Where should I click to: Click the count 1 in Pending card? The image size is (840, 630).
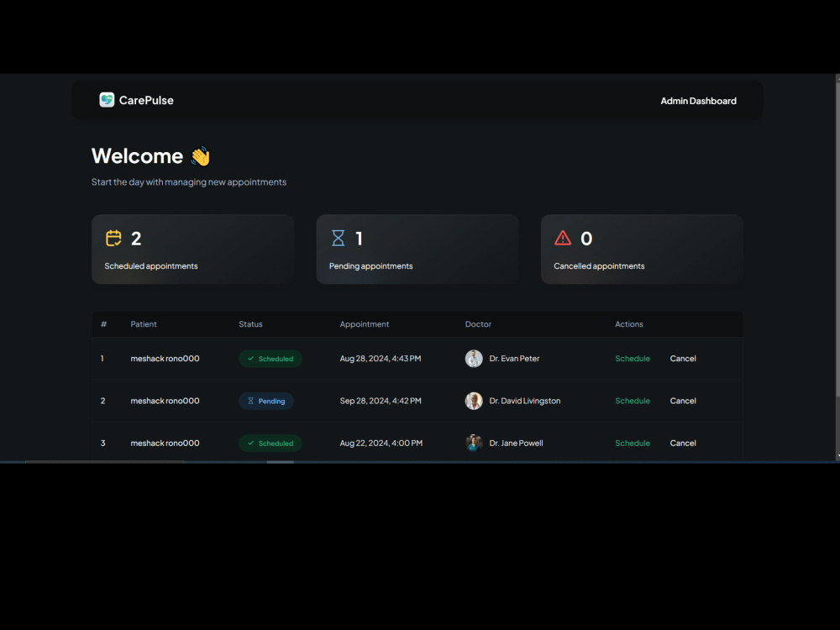[359, 239]
